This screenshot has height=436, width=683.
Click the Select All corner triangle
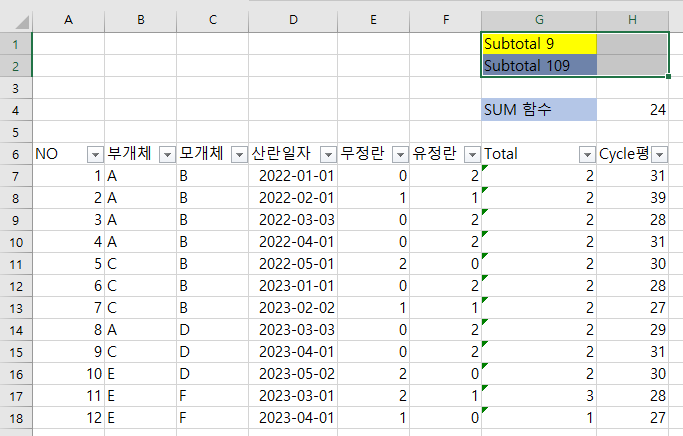(x=21, y=22)
